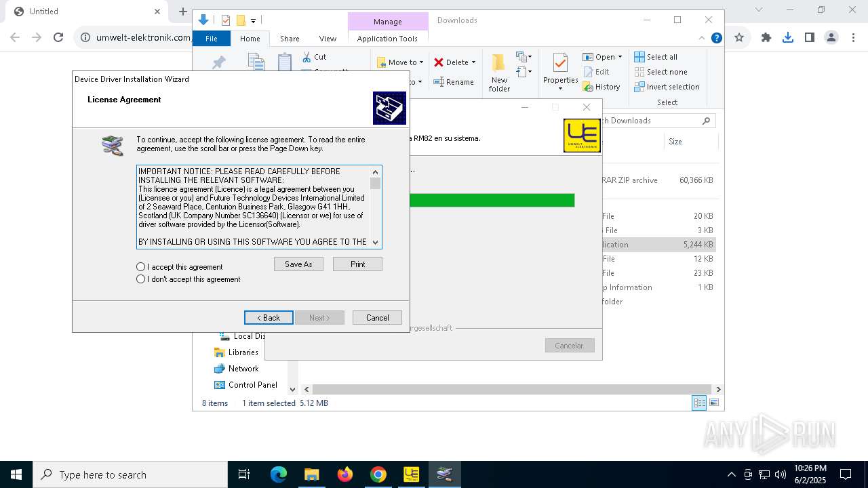Click History in Explorer ribbon

click(601, 87)
